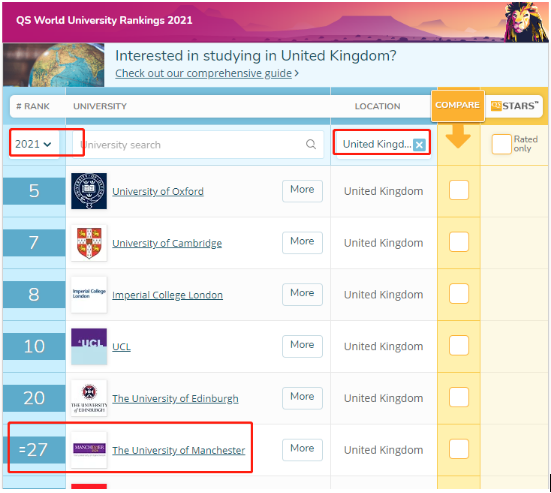Open The University of Manchester link
Screen dimensions: 551x493
point(179,450)
